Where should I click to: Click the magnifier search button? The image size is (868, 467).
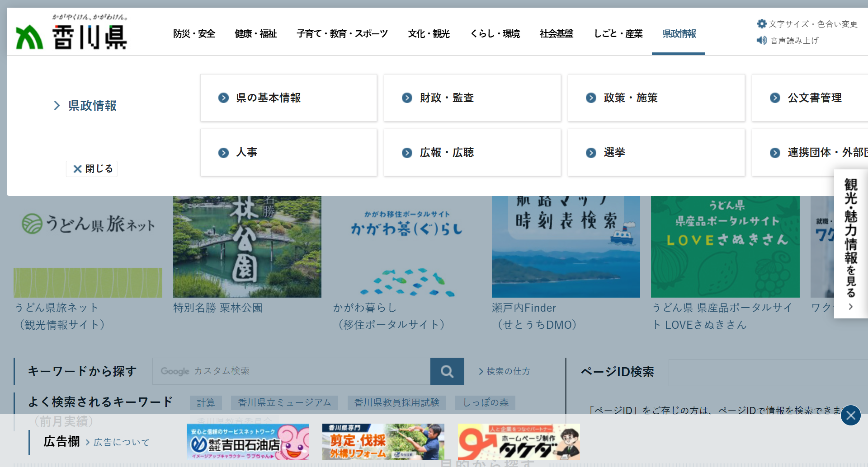(x=447, y=371)
